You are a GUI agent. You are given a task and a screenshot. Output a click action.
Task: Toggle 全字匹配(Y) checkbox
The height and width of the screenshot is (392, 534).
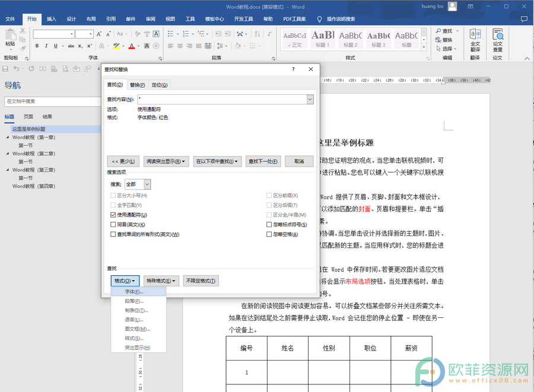pos(113,205)
